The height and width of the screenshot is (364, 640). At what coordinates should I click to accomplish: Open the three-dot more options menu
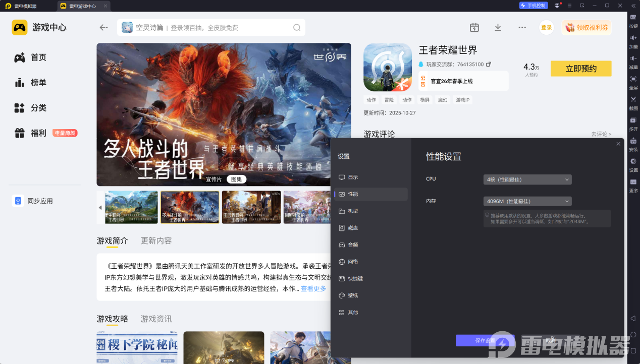point(522,28)
